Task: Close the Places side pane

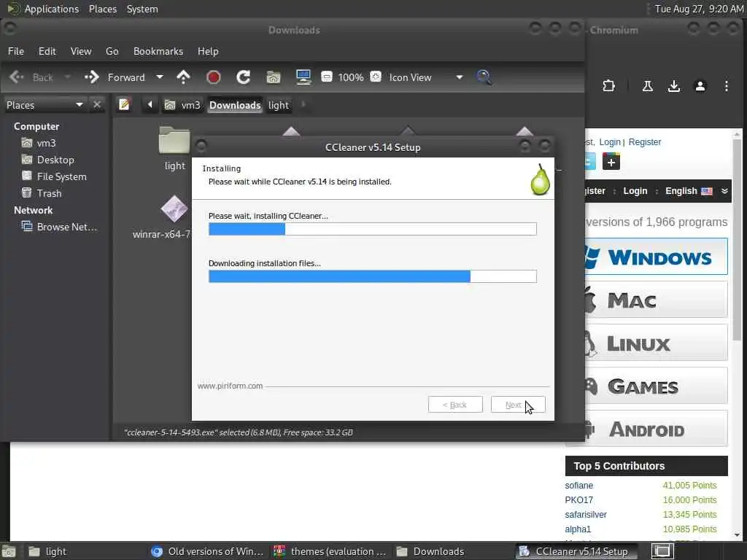Action: click(x=97, y=104)
